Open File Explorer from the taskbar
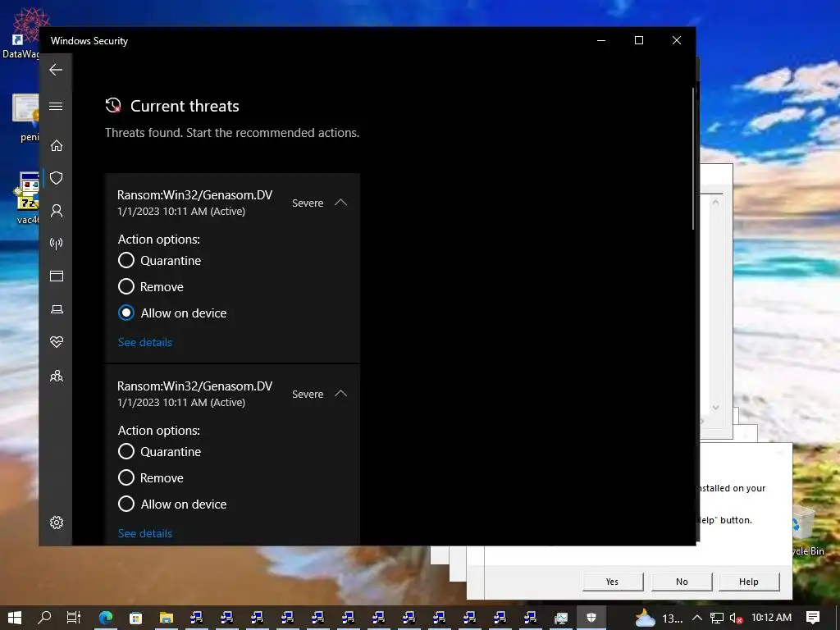This screenshot has height=630, width=840. click(x=166, y=618)
